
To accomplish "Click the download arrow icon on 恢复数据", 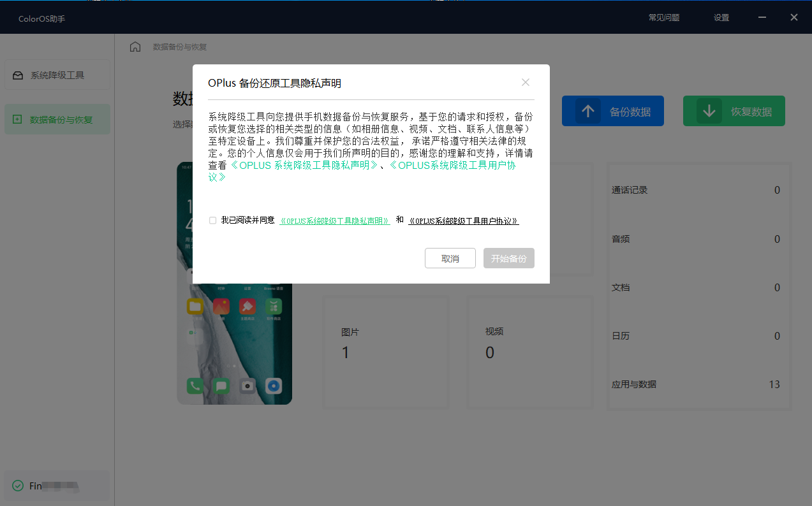I will (x=709, y=110).
